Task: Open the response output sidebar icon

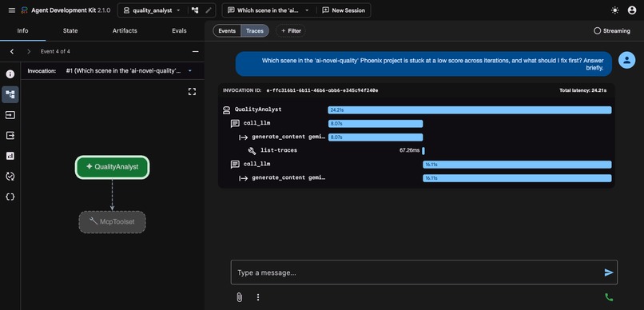Action: click(10, 135)
